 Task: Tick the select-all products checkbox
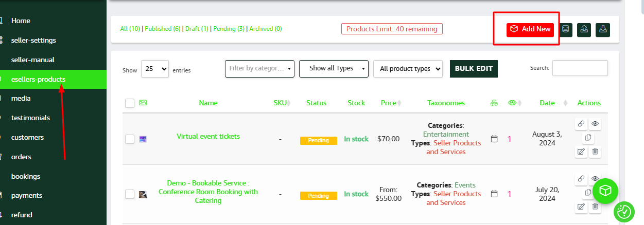point(130,103)
